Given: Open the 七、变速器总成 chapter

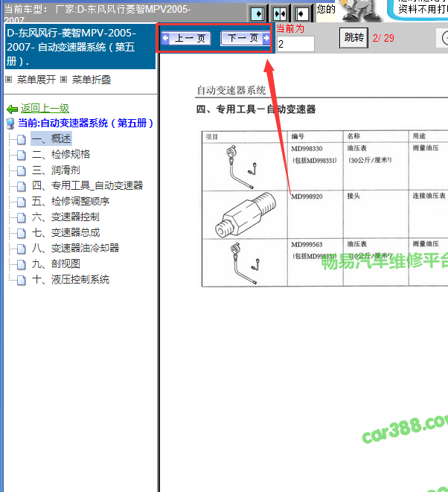Looking at the screenshot, I should click(65, 232).
